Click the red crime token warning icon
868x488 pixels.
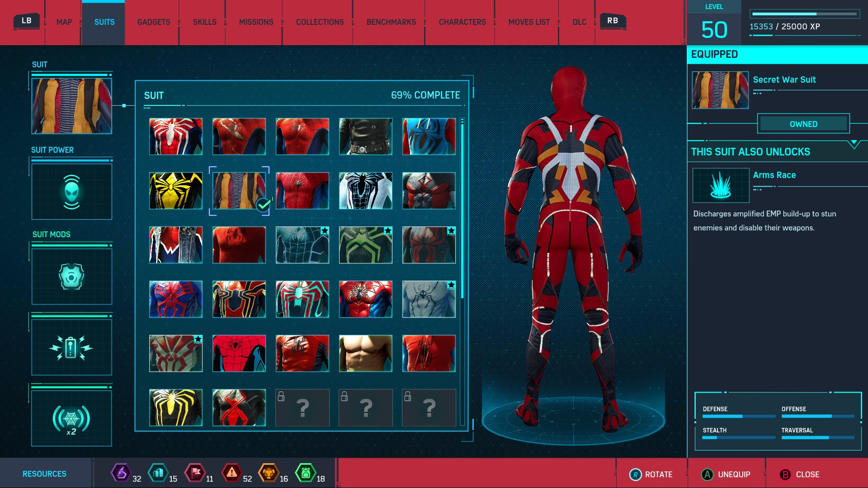pyautogui.click(x=231, y=473)
